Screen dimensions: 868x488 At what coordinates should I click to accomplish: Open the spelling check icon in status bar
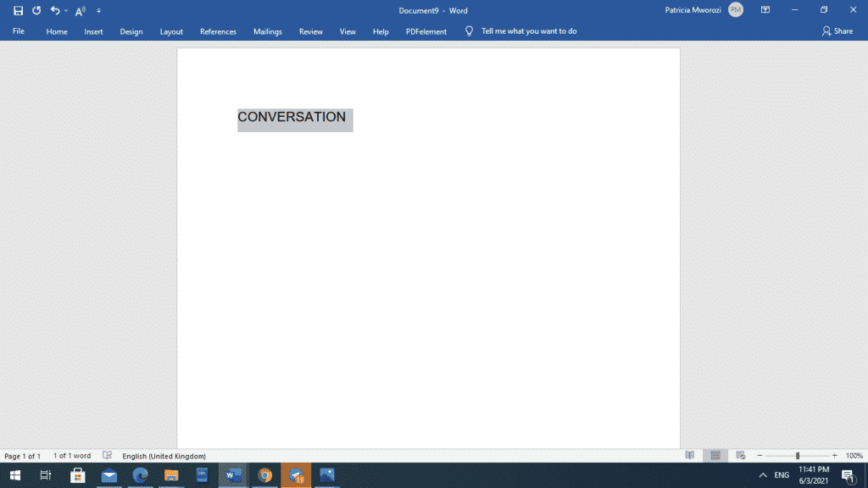pos(107,455)
